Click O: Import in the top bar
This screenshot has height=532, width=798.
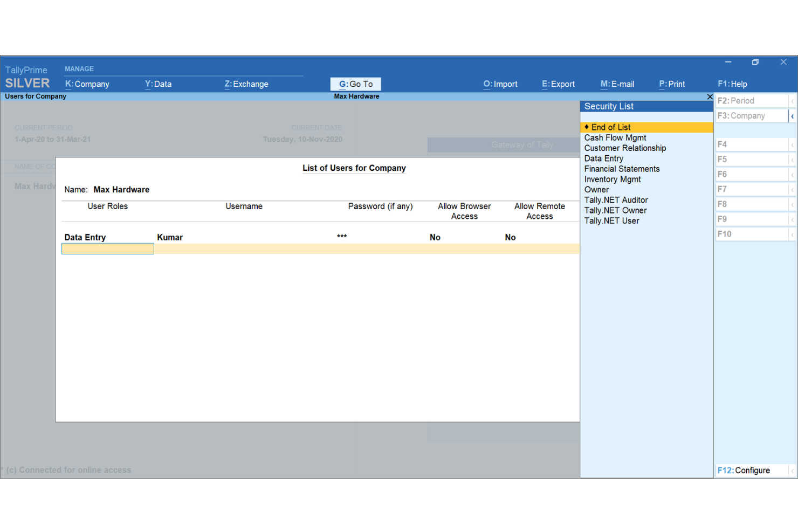tap(500, 84)
